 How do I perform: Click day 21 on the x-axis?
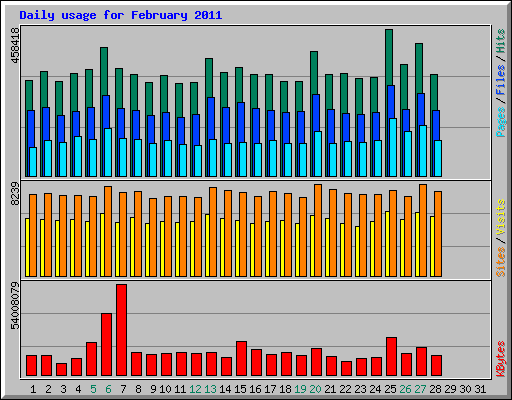(x=330, y=389)
